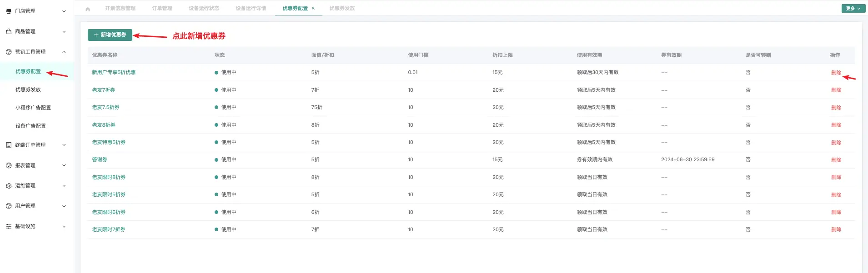Image resolution: width=868 pixels, height=273 pixels.
Task: Open the 老友7折券 coupon link
Action: tap(103, 90)
